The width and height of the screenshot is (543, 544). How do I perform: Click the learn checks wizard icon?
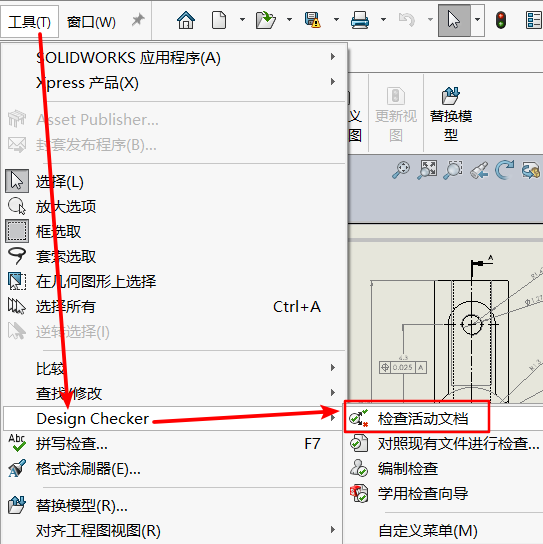tap(359, 493)
